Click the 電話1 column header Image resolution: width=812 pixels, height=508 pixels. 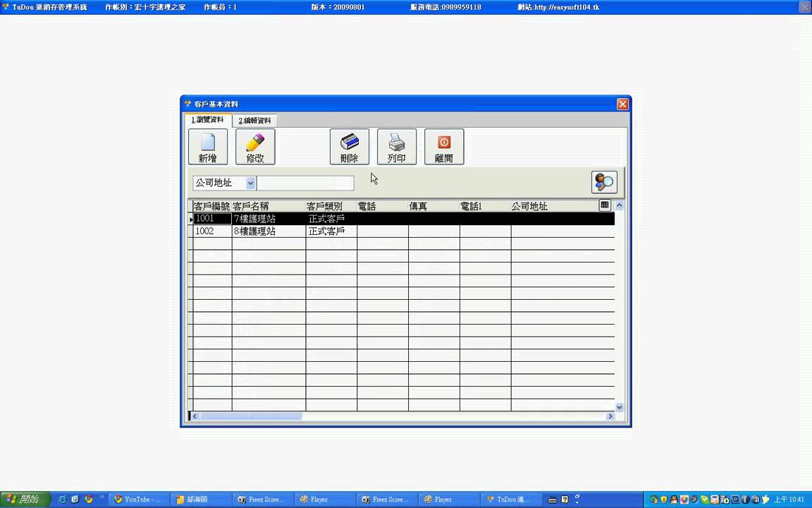pos(485,206)
